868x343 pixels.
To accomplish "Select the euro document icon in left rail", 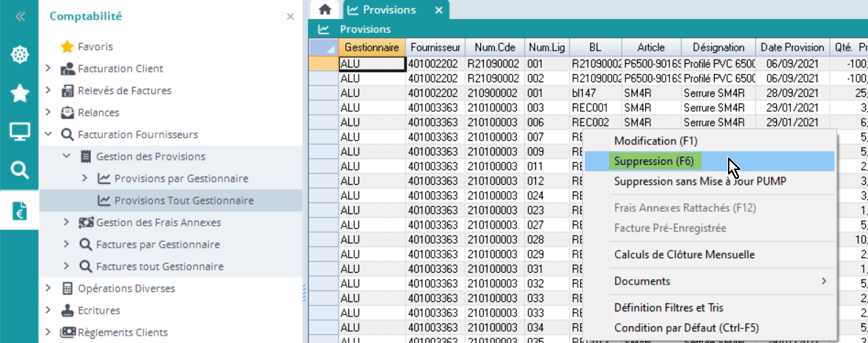I will click(19, 210).
